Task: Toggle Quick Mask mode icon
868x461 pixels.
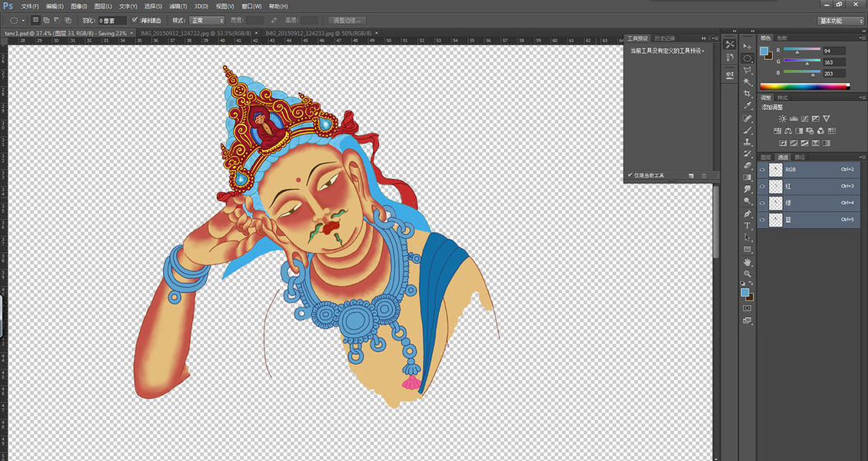Action: (x=747, y=307)
